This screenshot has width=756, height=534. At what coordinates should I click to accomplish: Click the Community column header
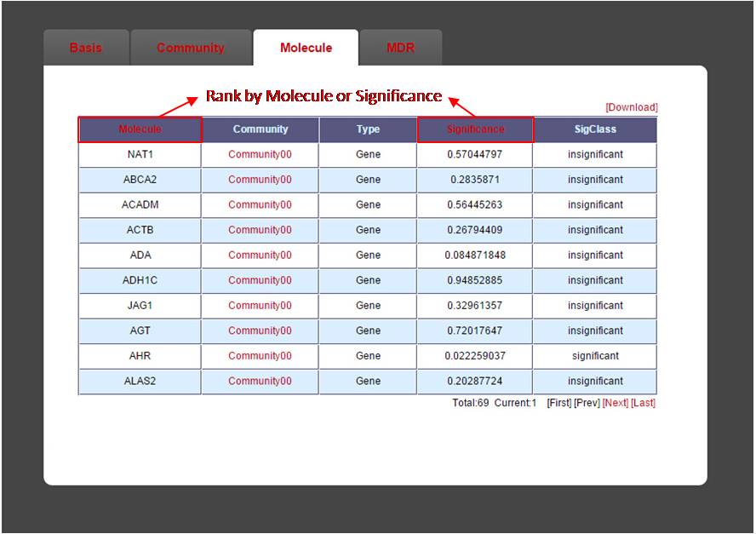(x=261, y=129)
